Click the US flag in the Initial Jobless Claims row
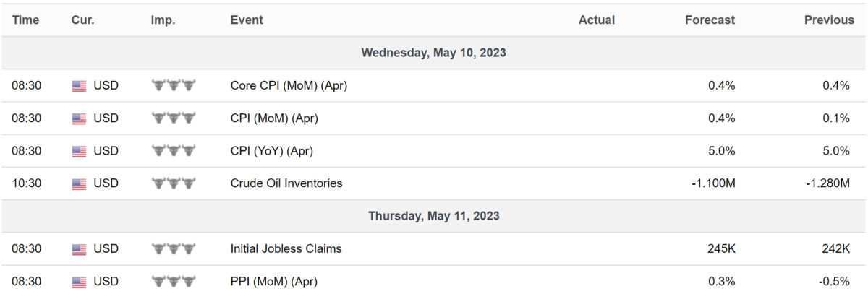Screen dimensions: 868x307 point(79,249)
